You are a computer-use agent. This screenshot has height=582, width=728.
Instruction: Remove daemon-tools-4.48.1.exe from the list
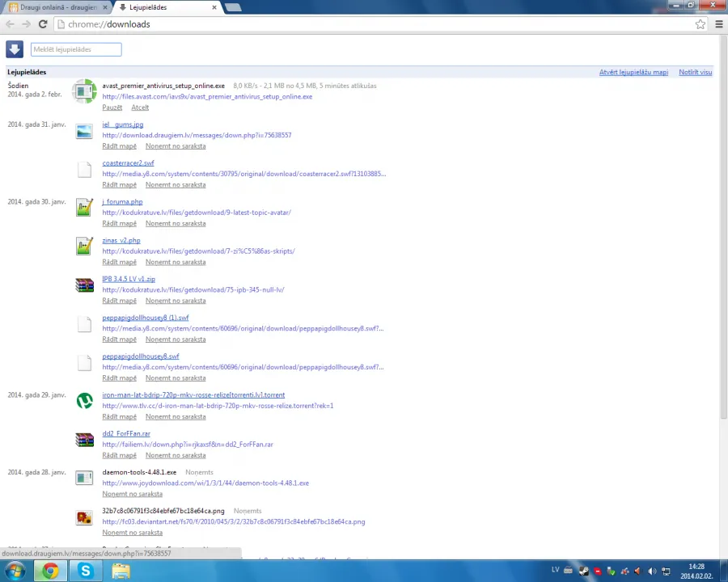(133, 494)
